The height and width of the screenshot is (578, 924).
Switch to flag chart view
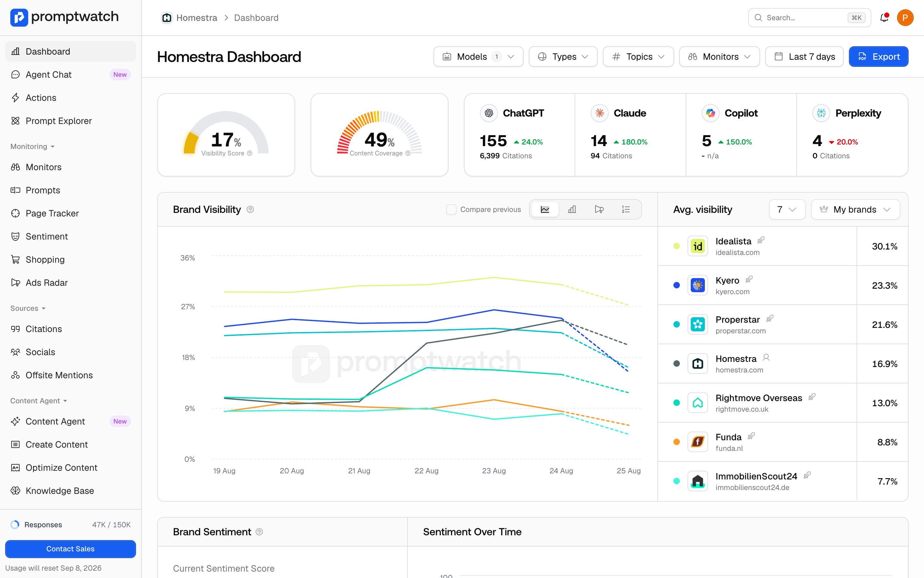pos(599,209)
